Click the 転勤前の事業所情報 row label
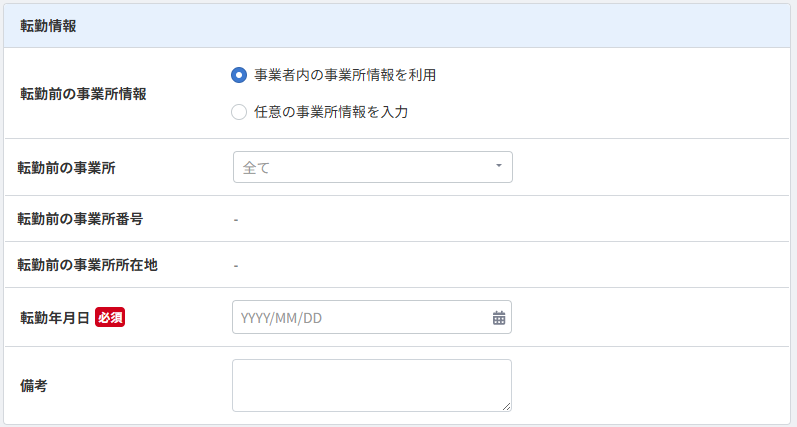Screen dimensions: 797x427 [82, 94]
